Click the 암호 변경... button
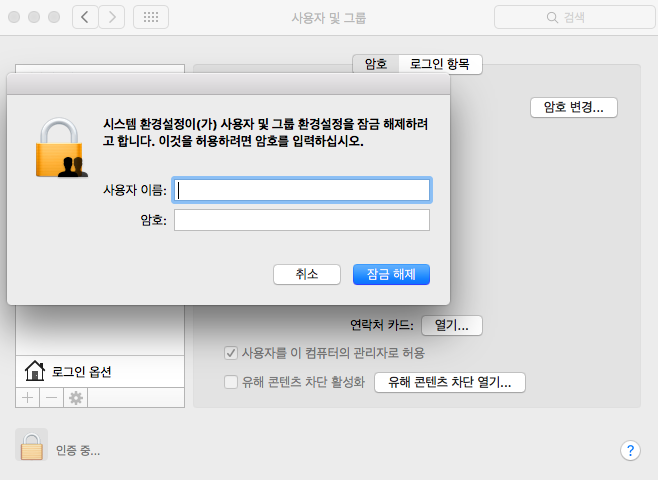This screenshot has width=658, height=480. [573, 107]
